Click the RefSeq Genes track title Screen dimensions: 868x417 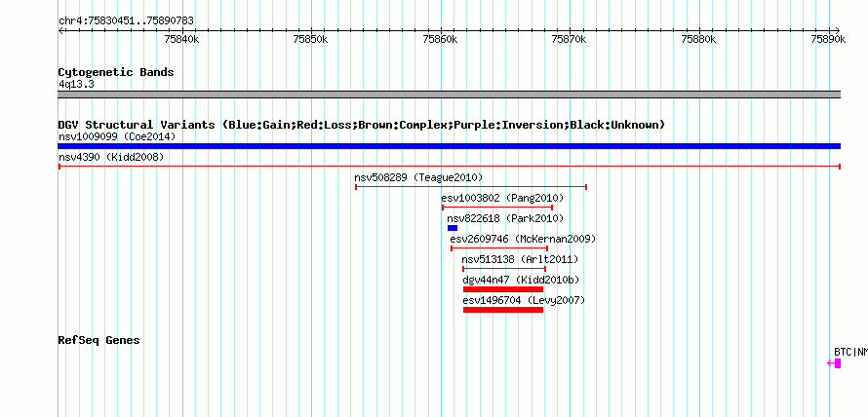pyautogui.click(x=99, y=340)
